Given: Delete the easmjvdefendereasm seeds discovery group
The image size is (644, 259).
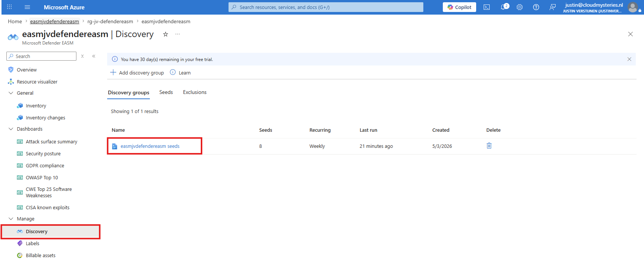Looking at the screenshot, I should pos(489,146).
